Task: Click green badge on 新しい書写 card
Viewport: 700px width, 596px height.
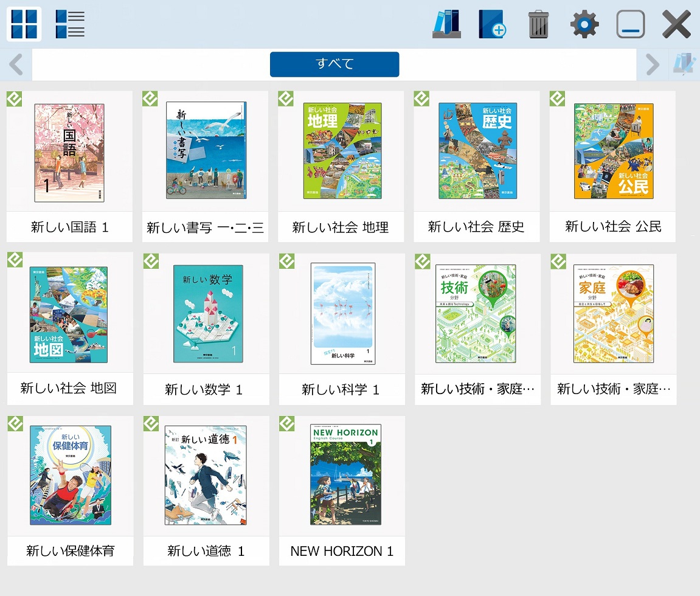Action: click(150, 99)
